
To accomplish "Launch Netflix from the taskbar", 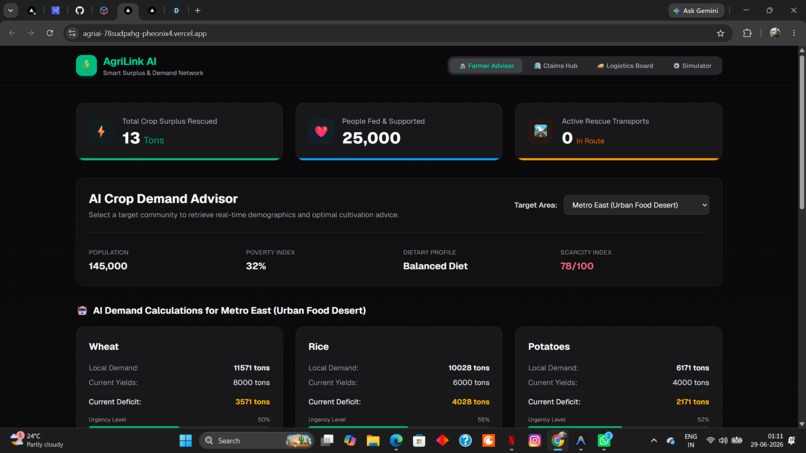I will 511,441.
